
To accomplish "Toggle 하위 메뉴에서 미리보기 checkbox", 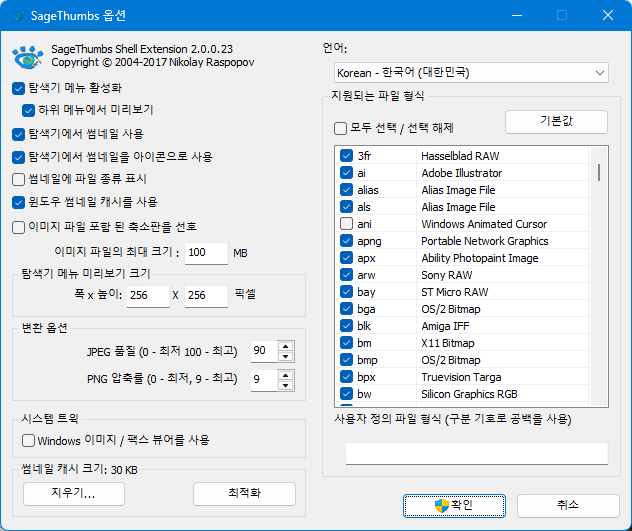I will [28, 110].
